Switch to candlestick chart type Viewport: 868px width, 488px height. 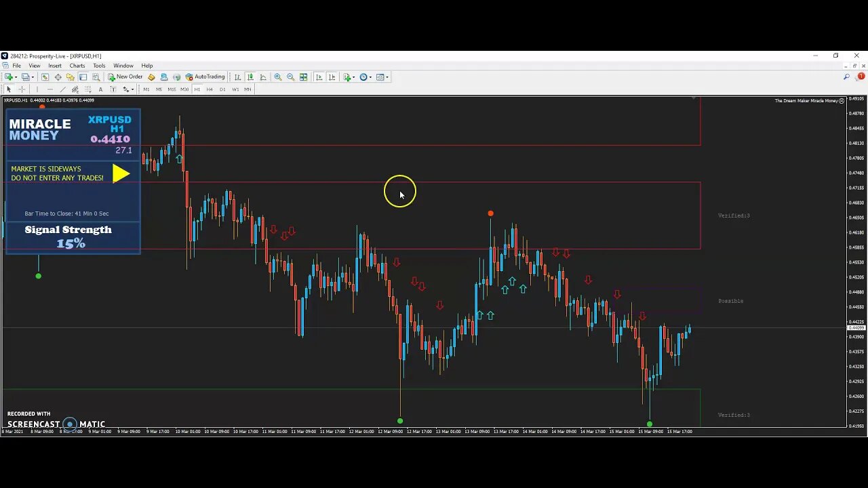point(250,77)
